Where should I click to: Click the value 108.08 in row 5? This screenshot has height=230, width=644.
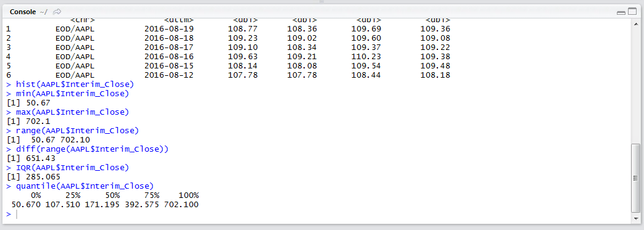click(x=302, y=66)
